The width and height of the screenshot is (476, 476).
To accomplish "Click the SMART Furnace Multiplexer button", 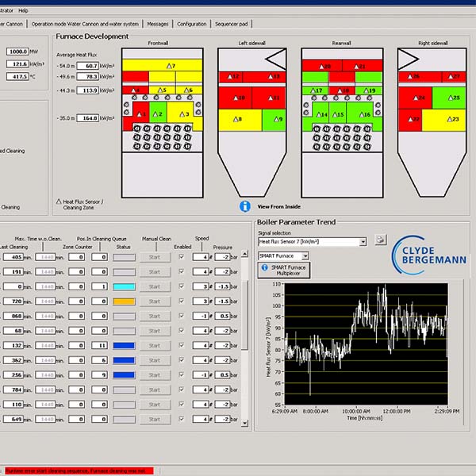I will click(284, 271).
